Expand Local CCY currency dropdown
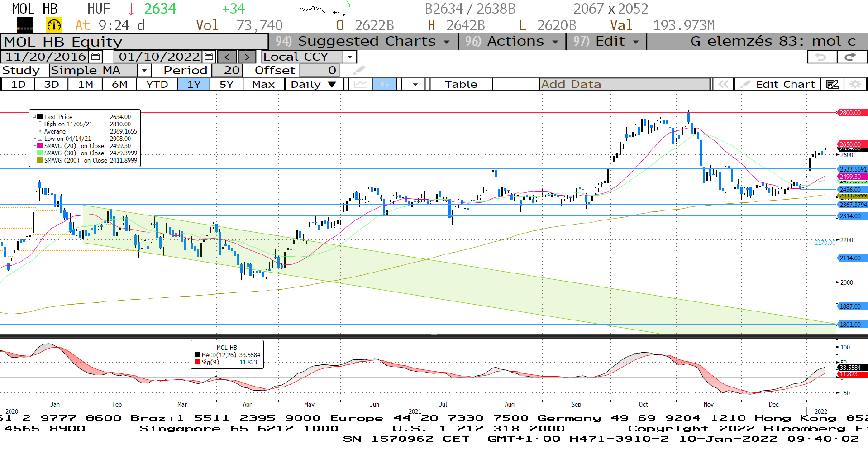Image resolution: width=868 pixels, height=464 pixels. pos(350,57)
